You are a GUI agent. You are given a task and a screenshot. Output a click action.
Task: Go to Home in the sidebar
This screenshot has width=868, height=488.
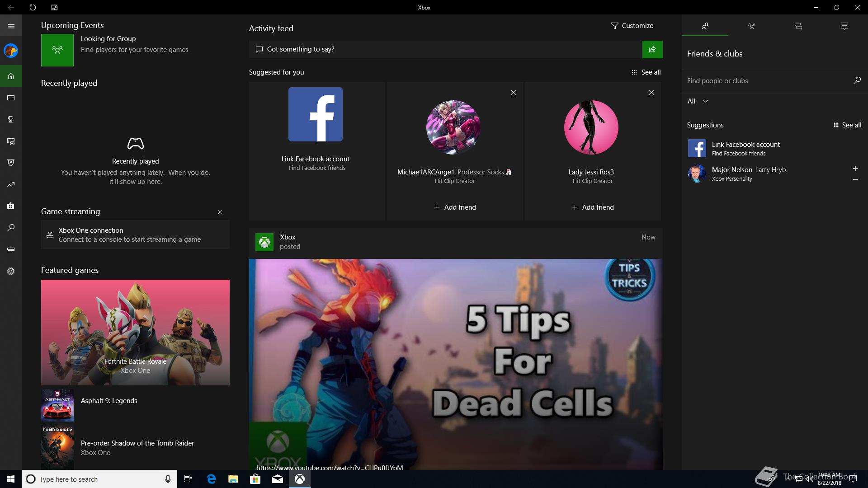tap(11, 76)
